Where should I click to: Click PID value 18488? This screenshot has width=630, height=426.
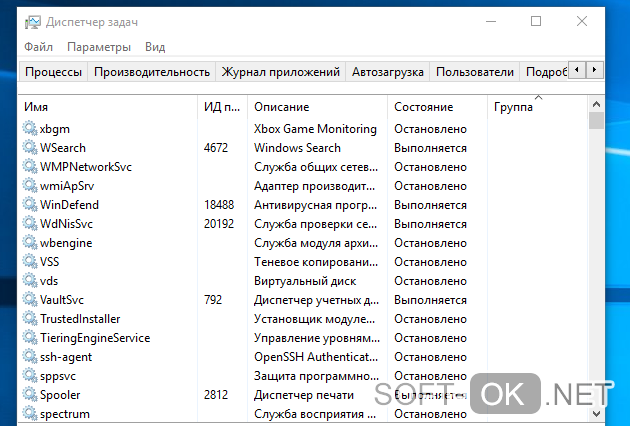219,205
